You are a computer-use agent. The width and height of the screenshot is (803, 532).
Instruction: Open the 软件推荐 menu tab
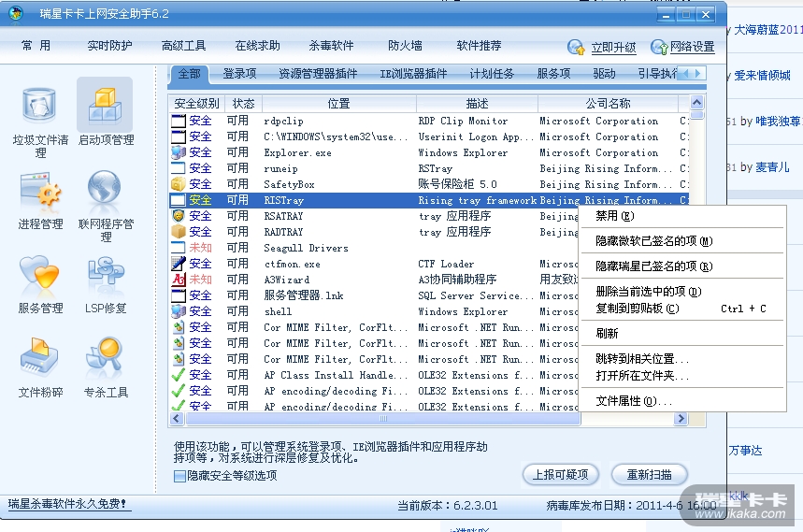pyautogui.click(x=479, y=46)
